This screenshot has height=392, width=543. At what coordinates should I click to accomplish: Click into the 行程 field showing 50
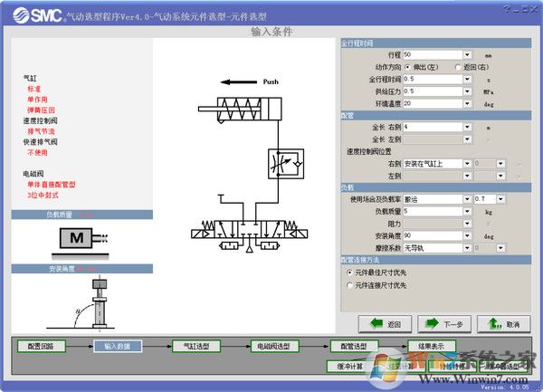tap(433, 54)
